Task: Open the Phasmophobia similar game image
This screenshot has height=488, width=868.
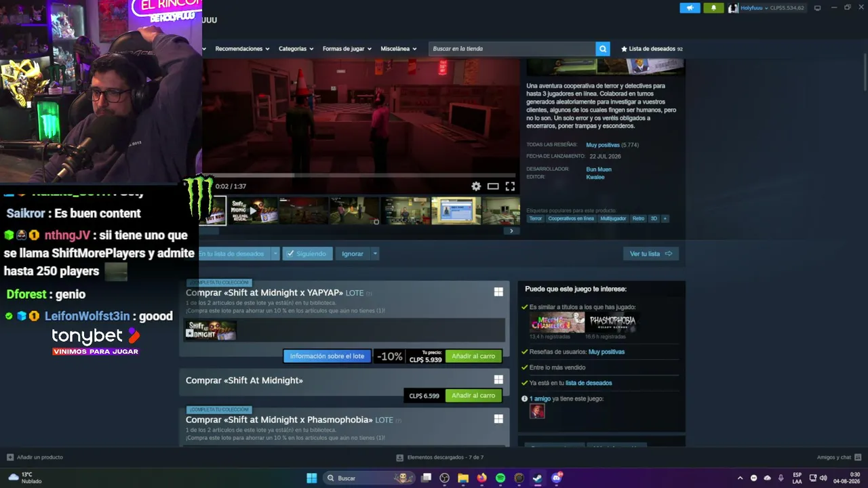Action: 612,323
